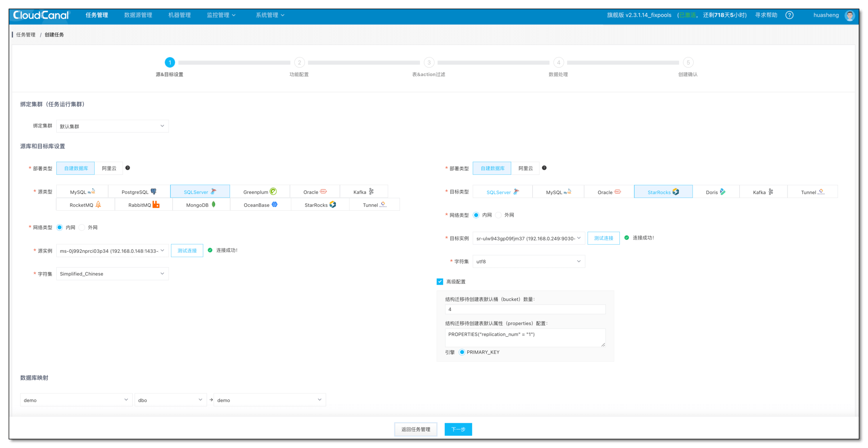Click 返回任务管理 button
868x448 pixels.
tap(416, 429)
